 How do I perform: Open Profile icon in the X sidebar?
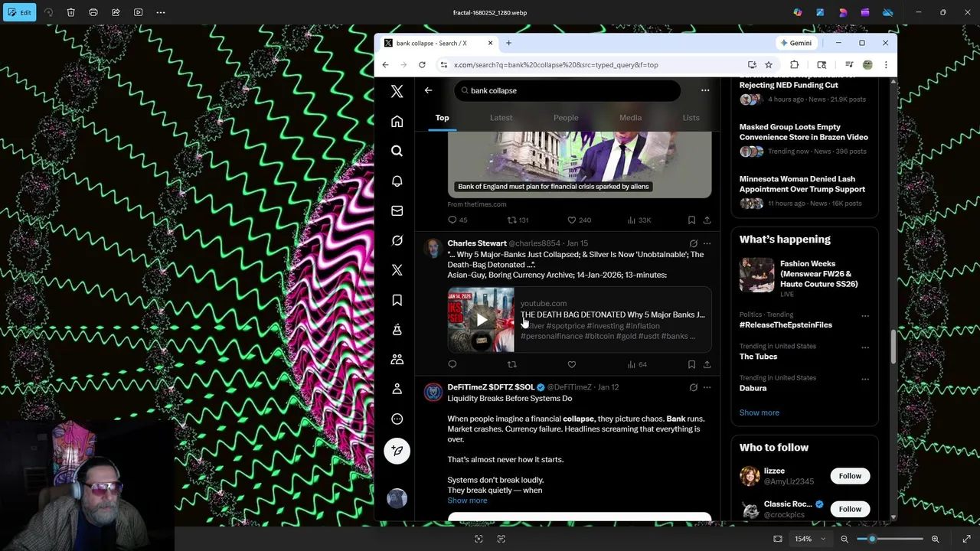397,389
